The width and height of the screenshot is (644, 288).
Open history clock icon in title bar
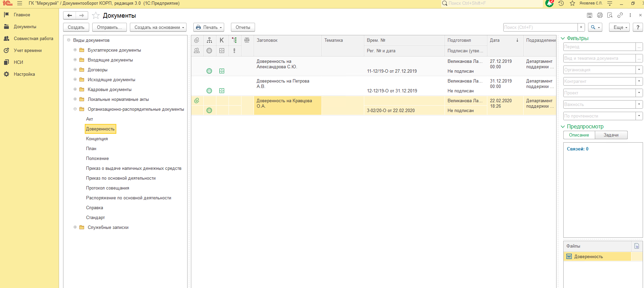(561, 3)
